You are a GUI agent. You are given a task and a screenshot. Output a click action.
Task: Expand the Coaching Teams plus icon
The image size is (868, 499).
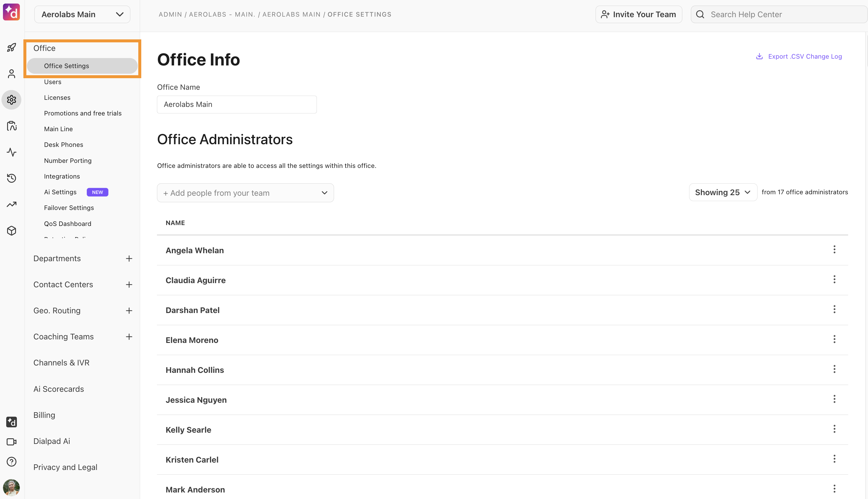pos(129,336)
